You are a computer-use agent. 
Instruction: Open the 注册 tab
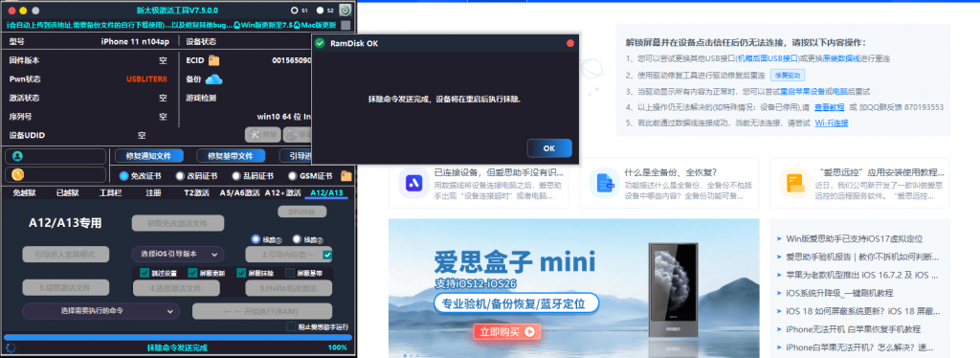tap(154, 193)
